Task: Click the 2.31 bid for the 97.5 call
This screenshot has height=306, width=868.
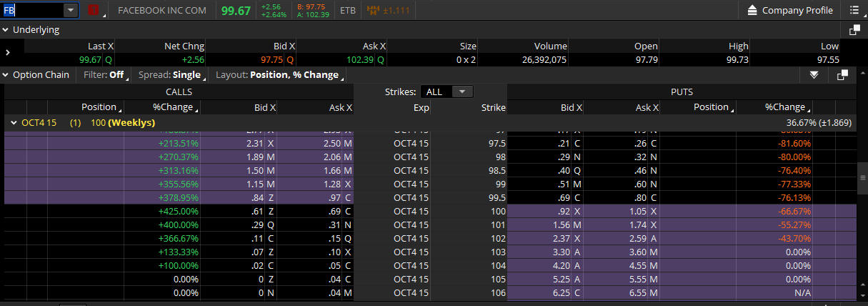Action: (256, 143)
